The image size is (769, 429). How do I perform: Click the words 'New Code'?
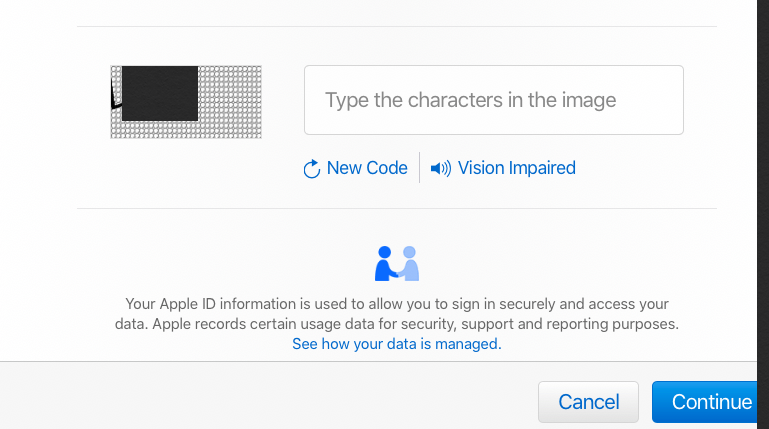pyautogui.click(x=367, y=168)
